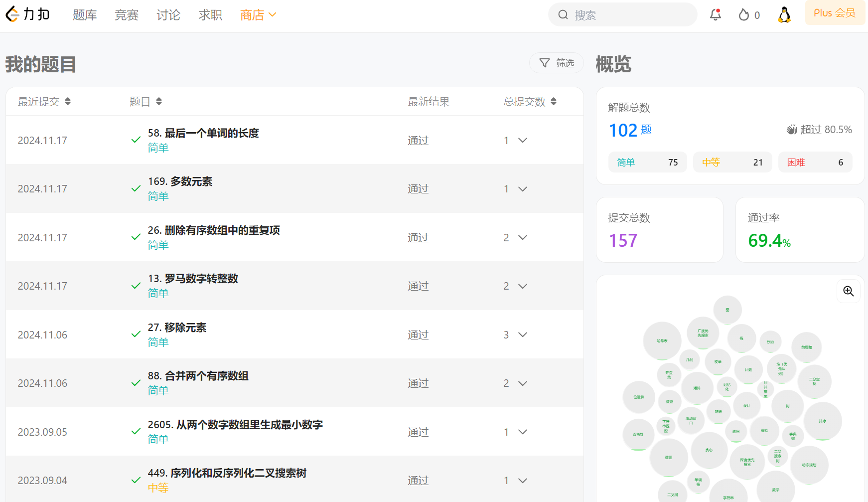Screen dimensions: 868x502
Task: Open the 讨论 navigation item
Action: point(168,15)
